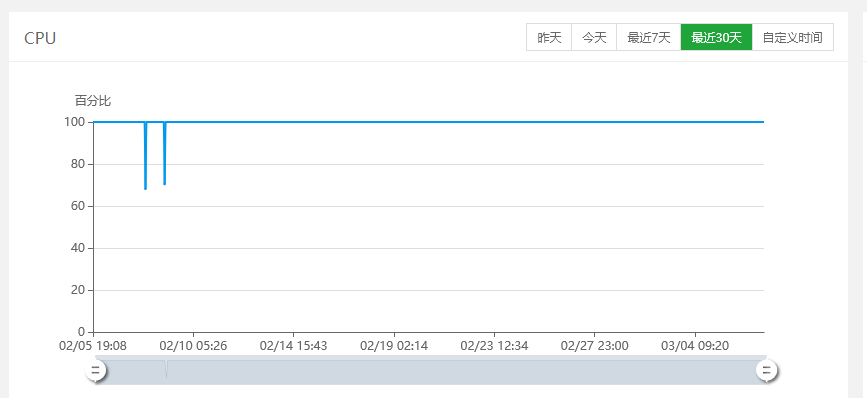The width and height of the screenshot is (867, 398).
Task: Click the 百分比 axis title
Action: click(93, 101)
